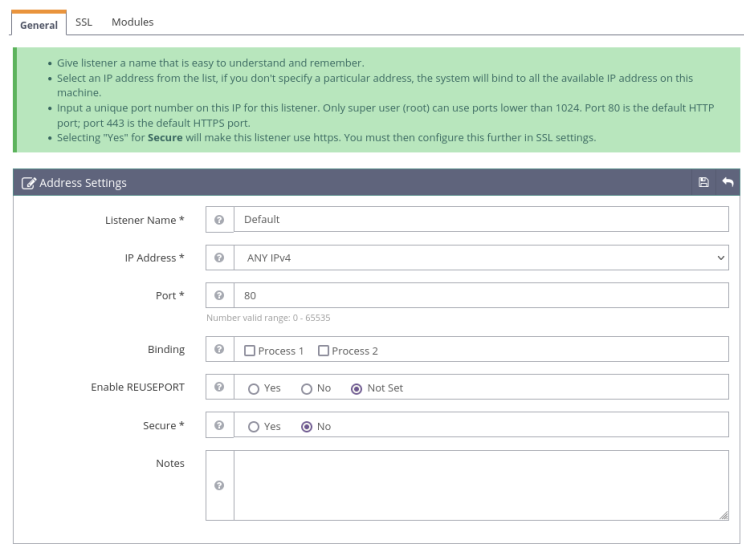This screenshot has height=553, width=744.
Task: Show help icon for Enable REUSEPORT
Action: coord(219,387)
